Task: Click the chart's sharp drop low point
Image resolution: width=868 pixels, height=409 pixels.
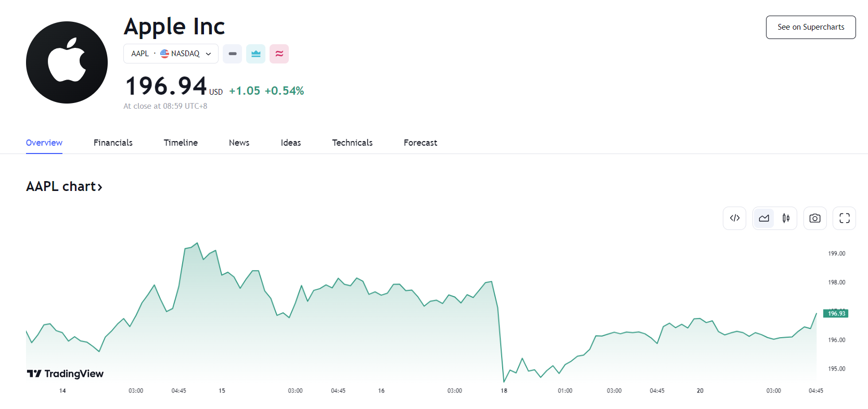Action: 504,381
